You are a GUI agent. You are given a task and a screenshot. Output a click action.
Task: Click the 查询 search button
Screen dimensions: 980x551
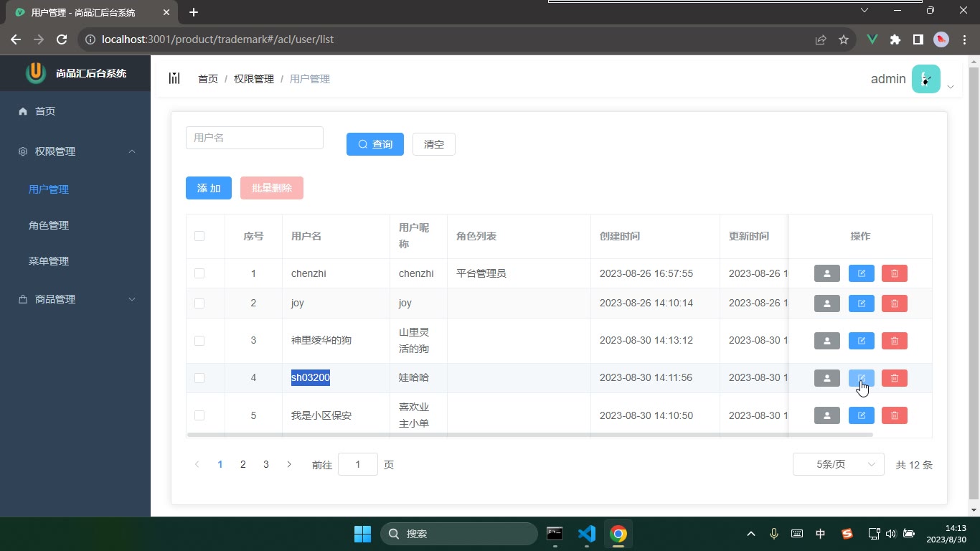[x=375, y=144]
